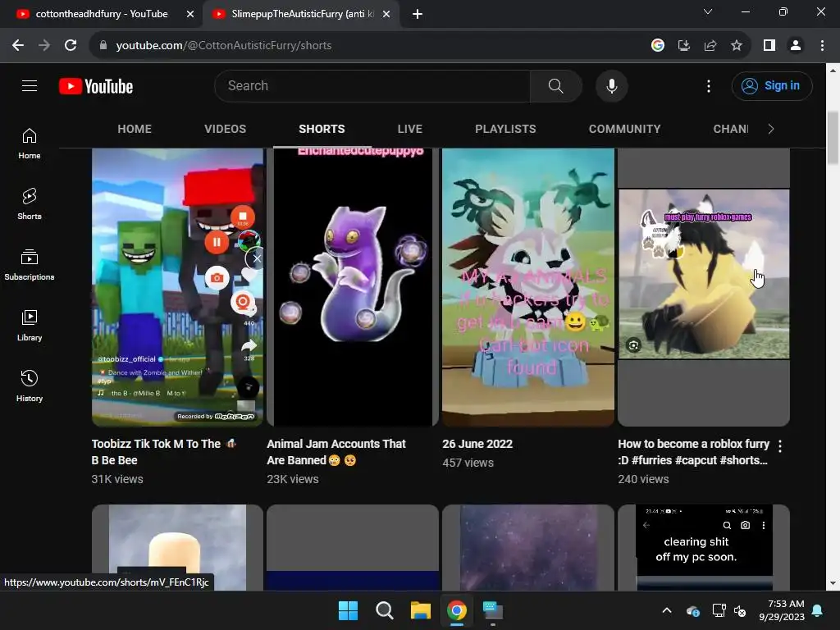The image size is (840, 630).
Task: Click the magnifier search button
Action: [555, 85]
